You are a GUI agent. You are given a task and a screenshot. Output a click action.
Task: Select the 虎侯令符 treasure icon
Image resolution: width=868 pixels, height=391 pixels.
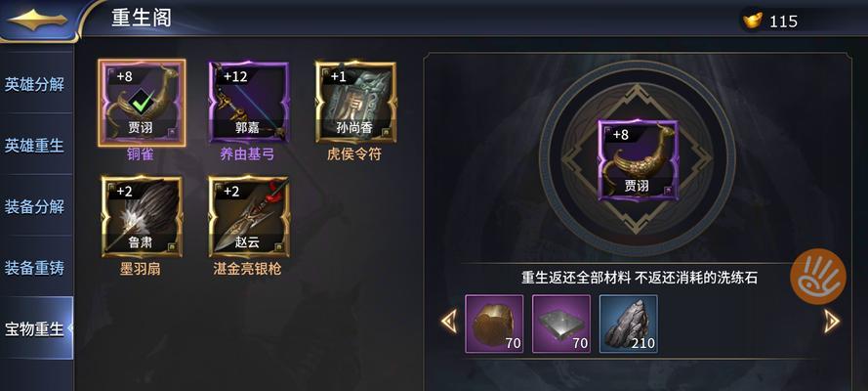pyautogui.click(x=355, y=103)
